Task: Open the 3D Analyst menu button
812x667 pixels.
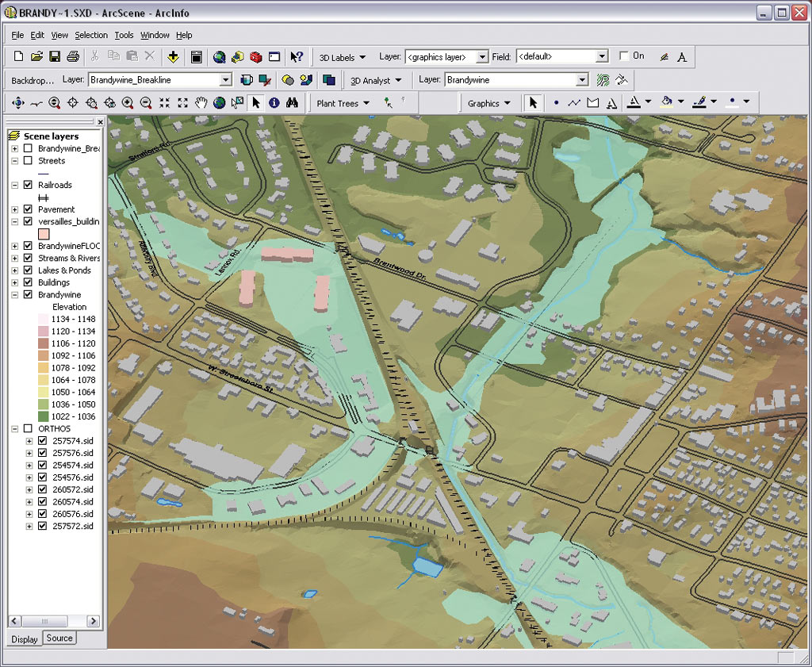Action: (376, 80)
